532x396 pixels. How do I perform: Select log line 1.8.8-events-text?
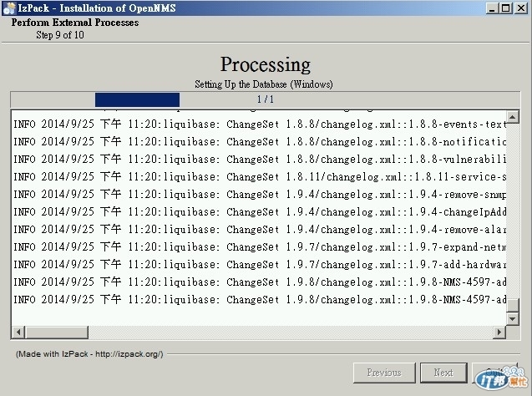tap(260, 124)
